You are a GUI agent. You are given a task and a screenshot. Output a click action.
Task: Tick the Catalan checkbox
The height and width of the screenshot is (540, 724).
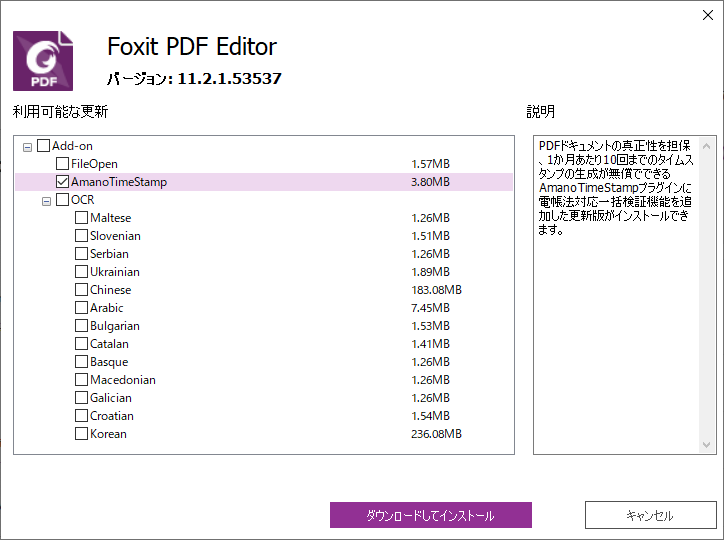click(x=81, y=344)
